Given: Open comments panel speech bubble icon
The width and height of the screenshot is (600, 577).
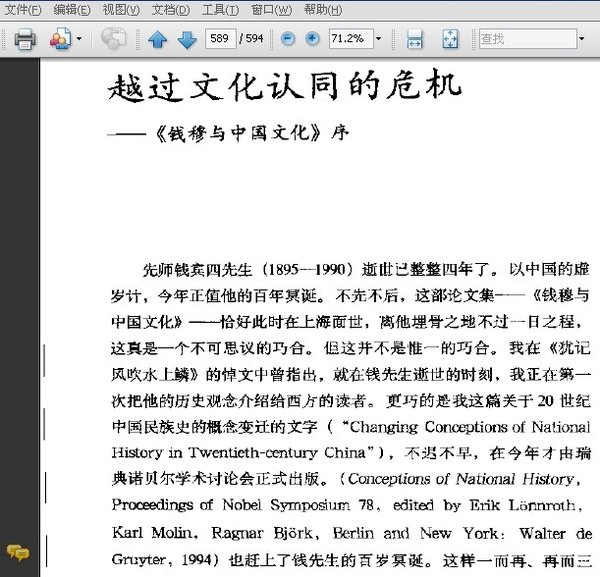Looking at the screenshot, I should [18, 553].
